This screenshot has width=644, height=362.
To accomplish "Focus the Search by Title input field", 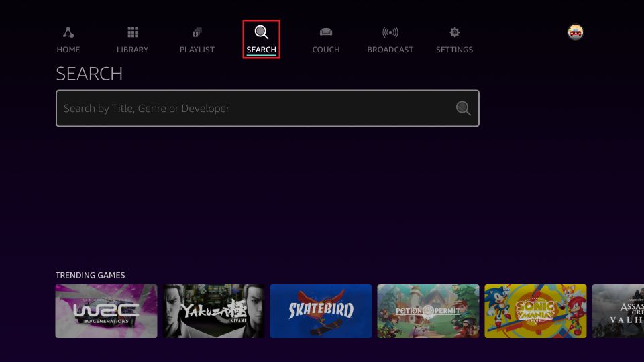I will tap(268, 109).
